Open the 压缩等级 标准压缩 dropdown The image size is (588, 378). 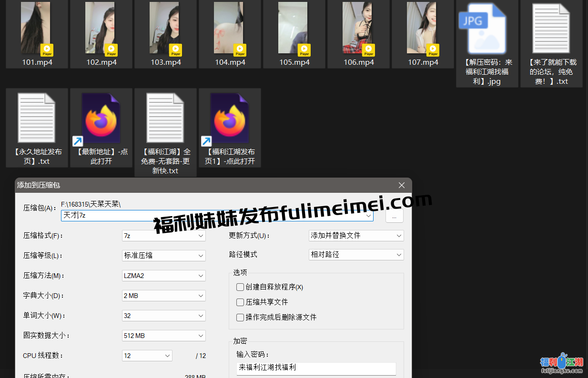pyautogui.click(x=164, y=255)
